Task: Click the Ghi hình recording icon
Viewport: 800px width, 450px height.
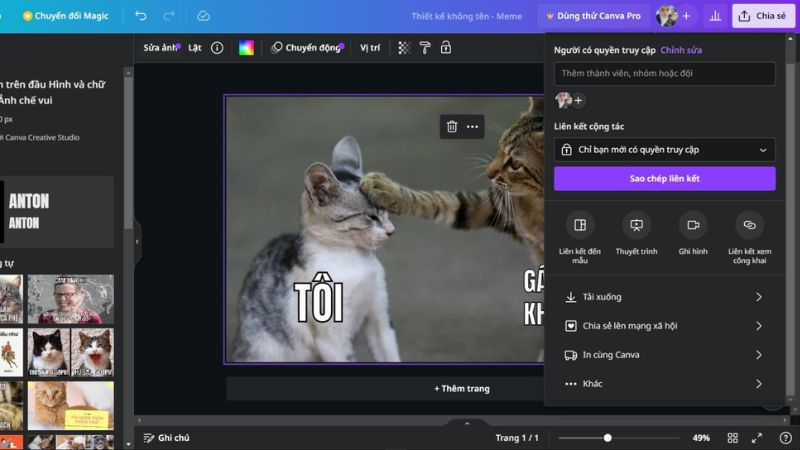Action: pyautogui.click(x=692, y=225)
